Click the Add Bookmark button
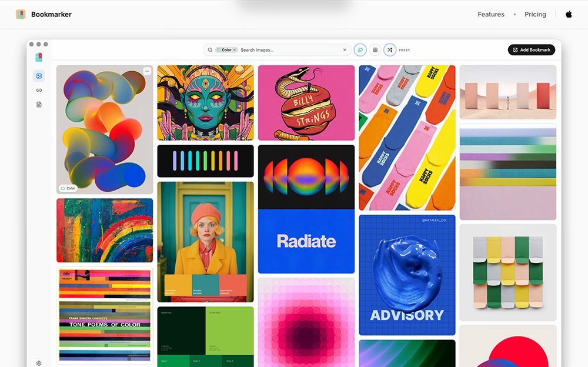The image size is (588, 367). [x=532, y=50]
